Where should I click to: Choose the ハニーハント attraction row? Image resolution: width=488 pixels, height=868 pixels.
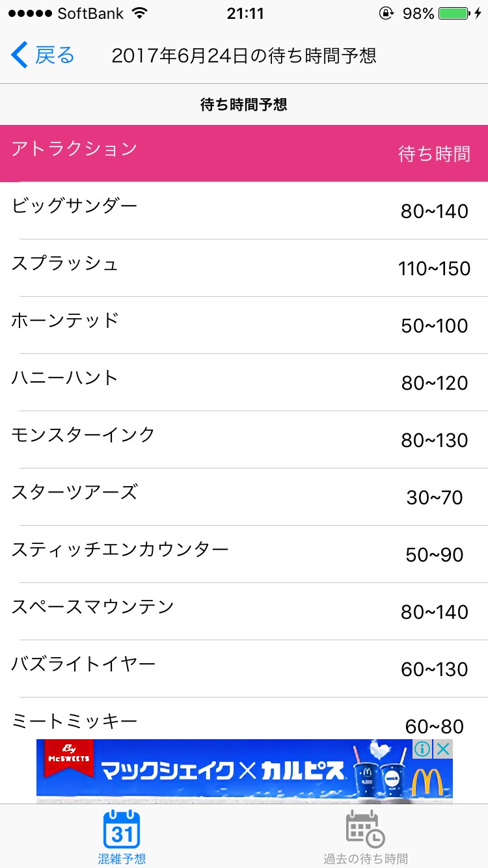point(244,382)
